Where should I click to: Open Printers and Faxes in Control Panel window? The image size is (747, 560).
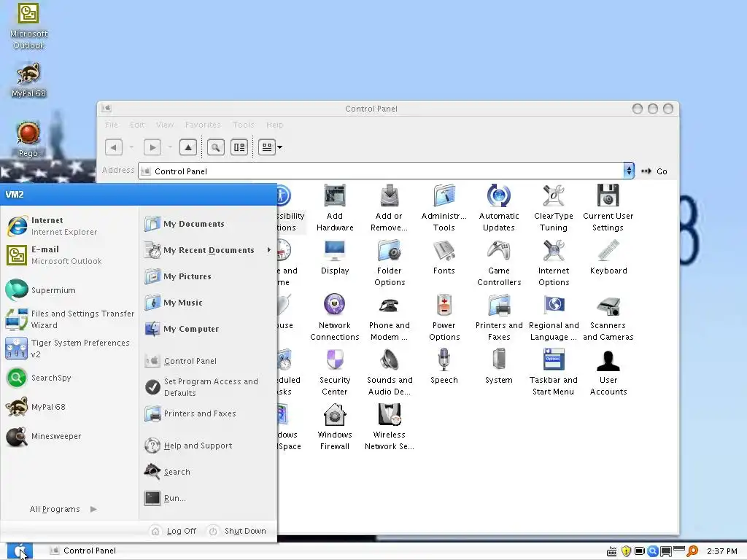pyautogui.click(x=499, y=318)
